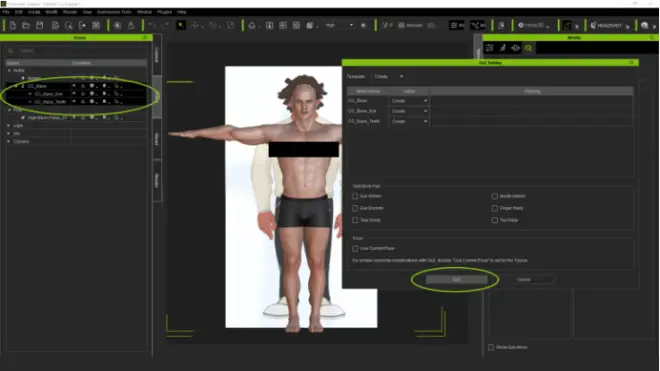660x371 pixels.
Task: Expand the Camera node in Scene tree
Action: pos(8,141)
